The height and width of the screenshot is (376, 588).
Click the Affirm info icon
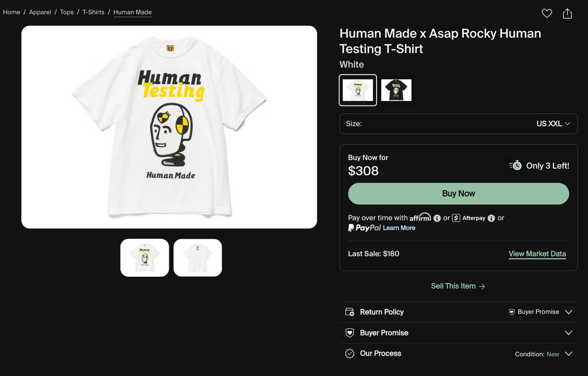tap(437, 218)
